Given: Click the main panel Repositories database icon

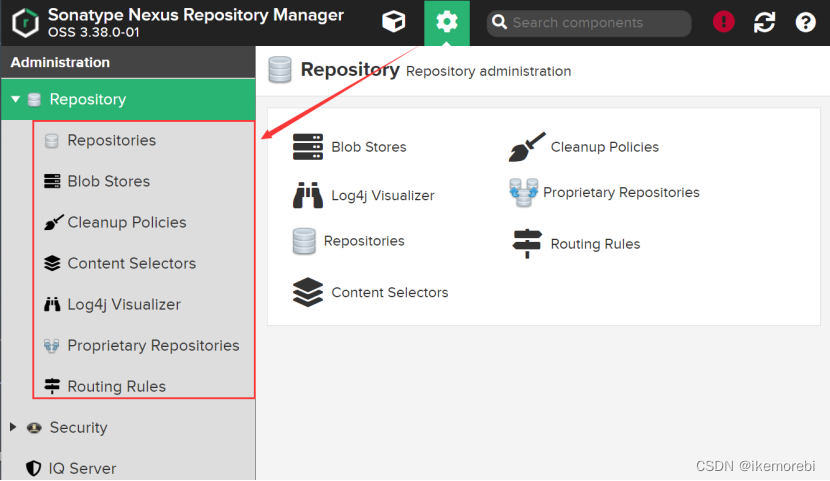Looking at the screenshot, I should click(304, 241).
